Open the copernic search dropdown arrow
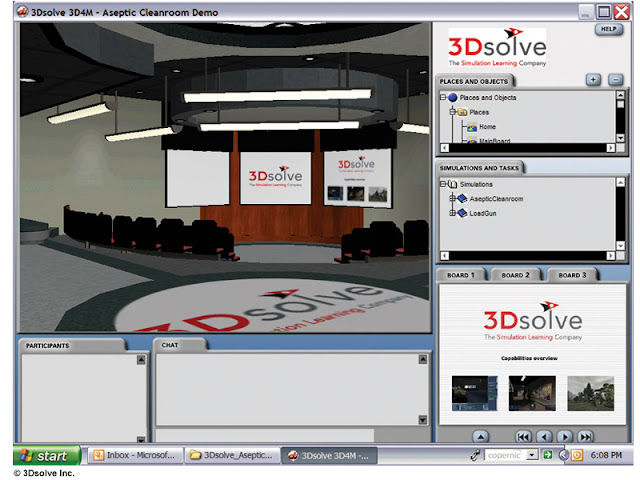Screen dimensions: 640x480 (531, 455)
